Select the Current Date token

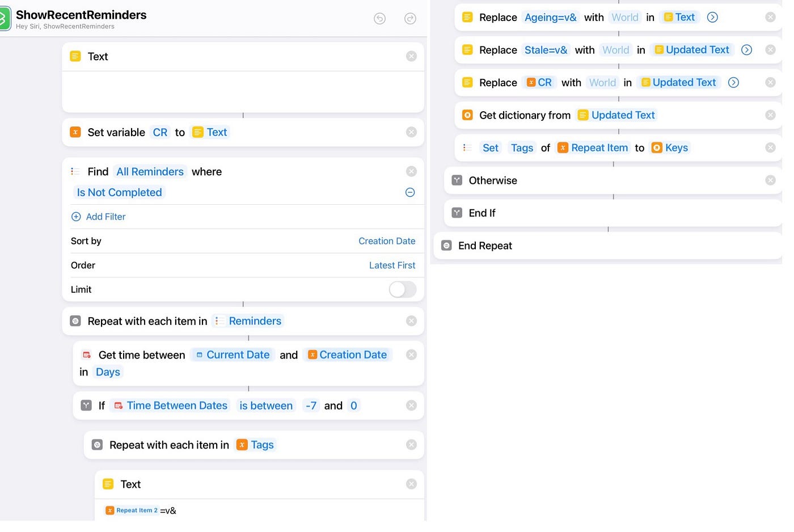(233, 355)
